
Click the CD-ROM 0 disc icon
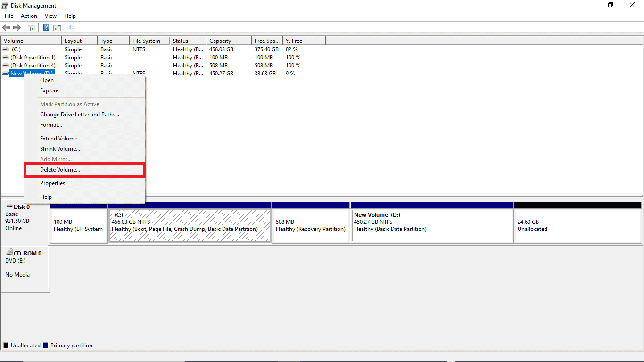click(9, 253)
